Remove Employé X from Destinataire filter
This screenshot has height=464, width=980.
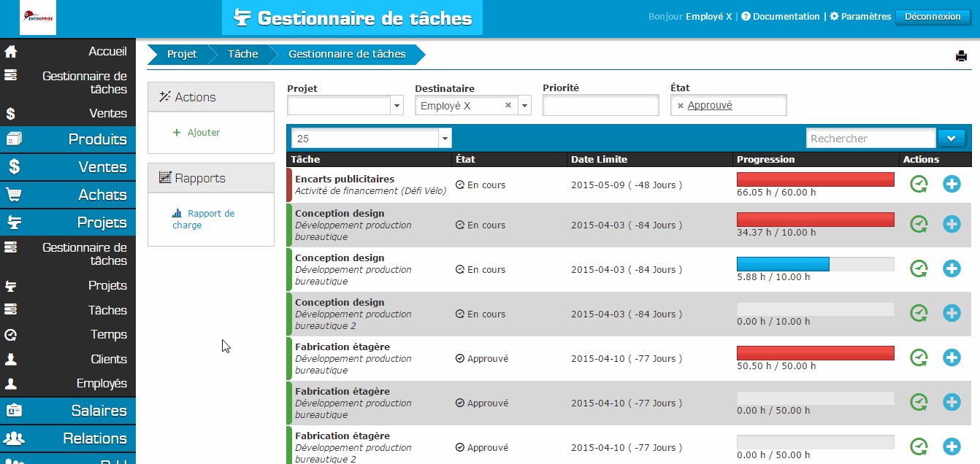pyautogui.click(x=508, y=106)
